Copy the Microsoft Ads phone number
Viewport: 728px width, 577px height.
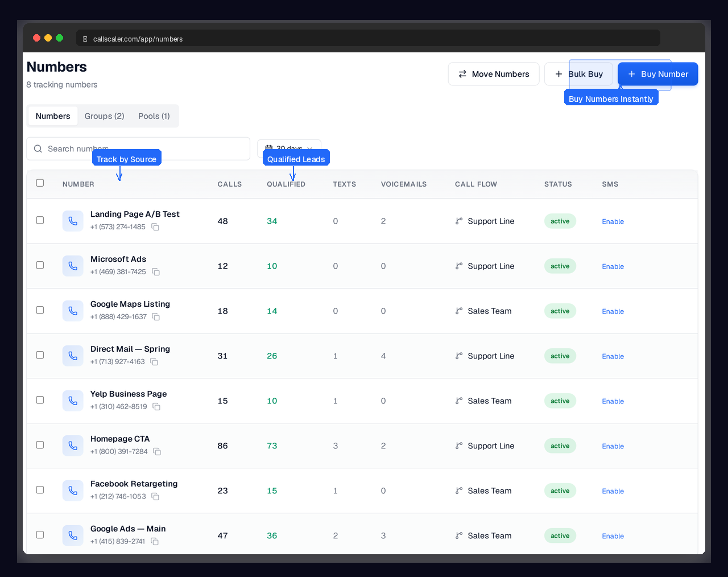156,272
